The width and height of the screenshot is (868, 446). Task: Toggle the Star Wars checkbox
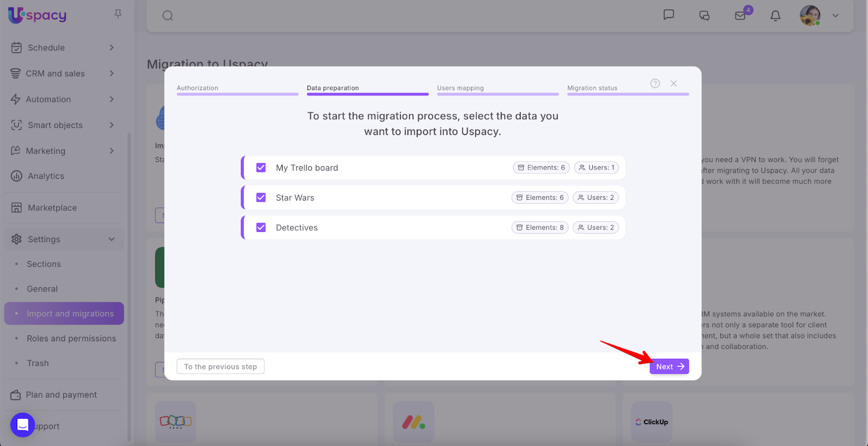(261, 198)
